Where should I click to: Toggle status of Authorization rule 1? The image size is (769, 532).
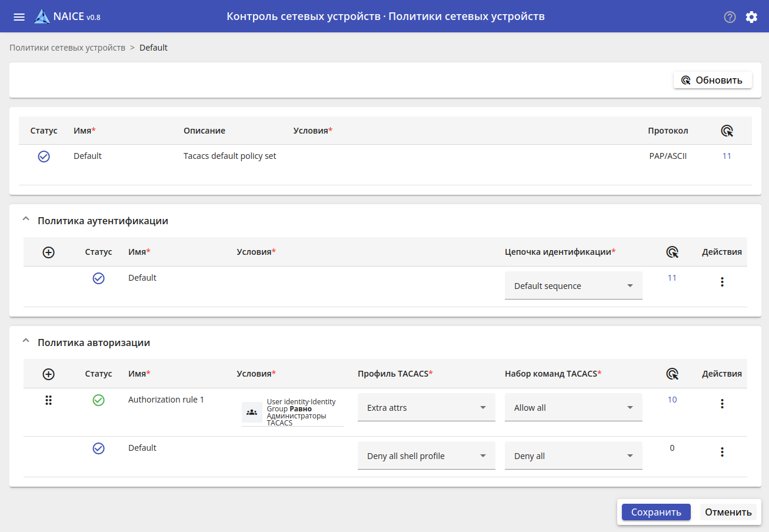[98, 400]
